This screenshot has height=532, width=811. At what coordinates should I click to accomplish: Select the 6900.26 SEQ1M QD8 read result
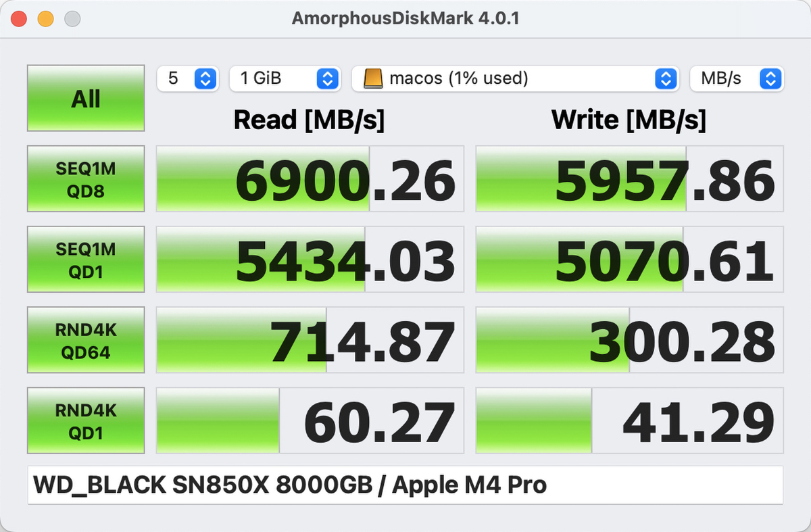(310, 178)
